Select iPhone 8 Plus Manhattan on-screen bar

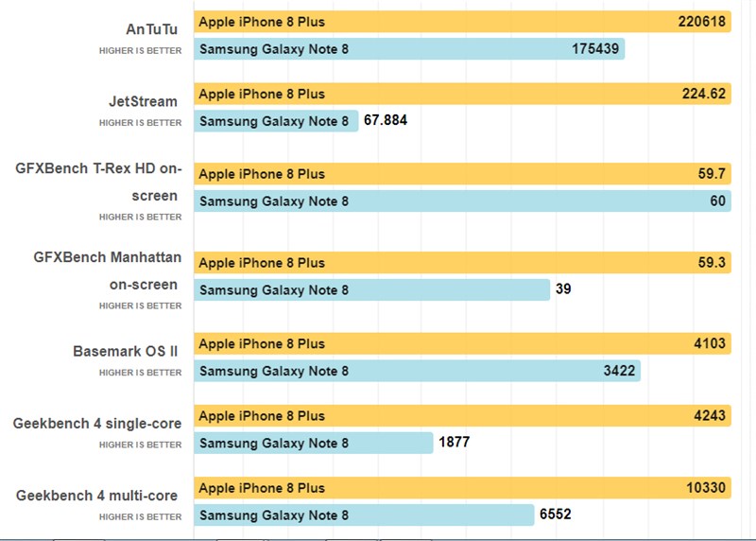(462, 263)
